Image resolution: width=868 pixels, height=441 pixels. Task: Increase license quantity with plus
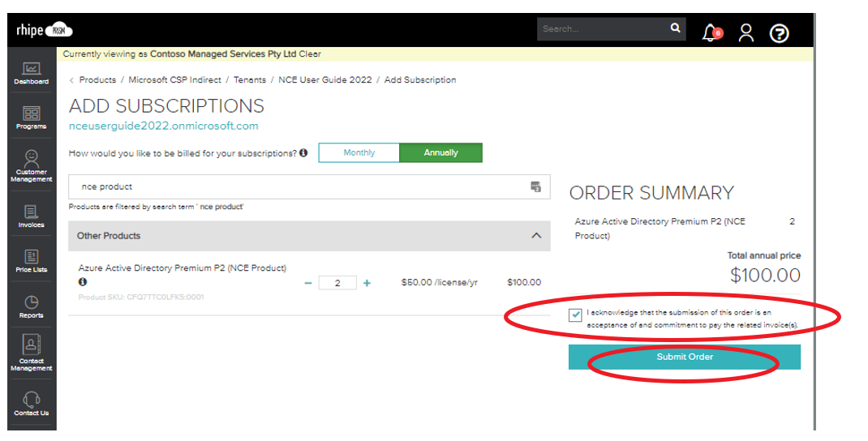pyautogui.click(x=367, y=283)
